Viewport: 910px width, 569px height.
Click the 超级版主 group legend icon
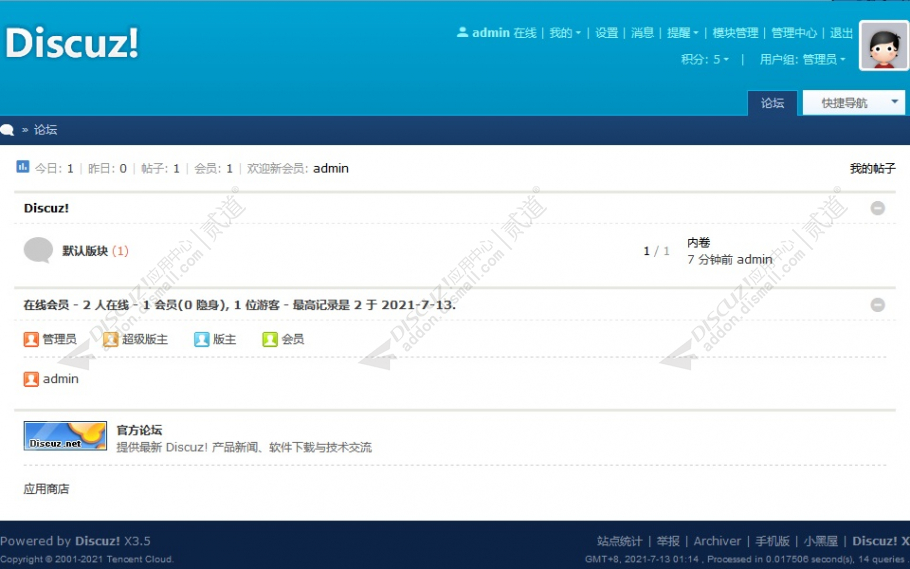[110, 339]
